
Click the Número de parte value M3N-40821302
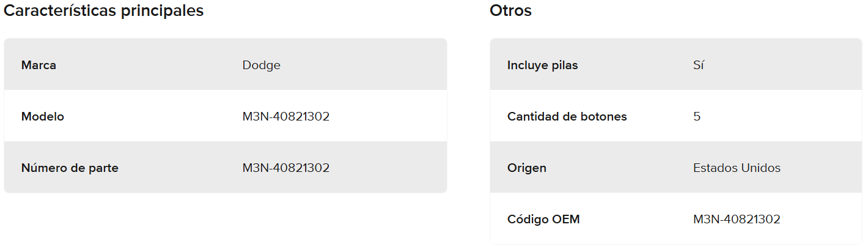click(286, 168)
